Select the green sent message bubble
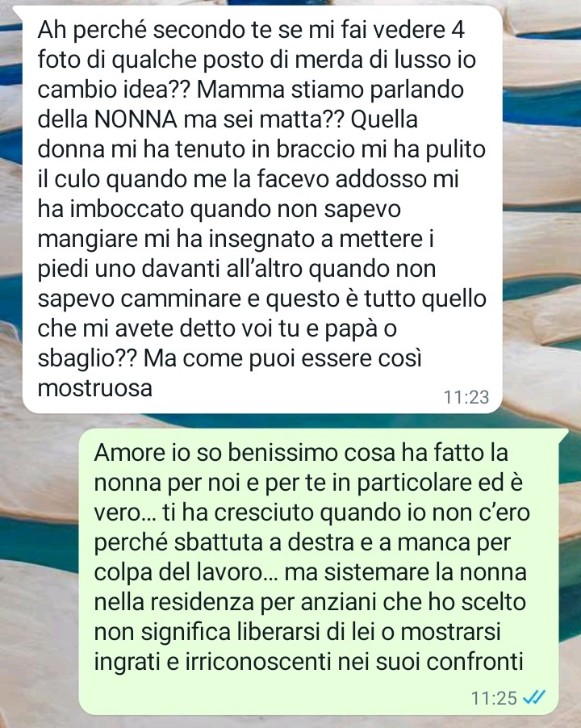 click(x=324, y=572)
